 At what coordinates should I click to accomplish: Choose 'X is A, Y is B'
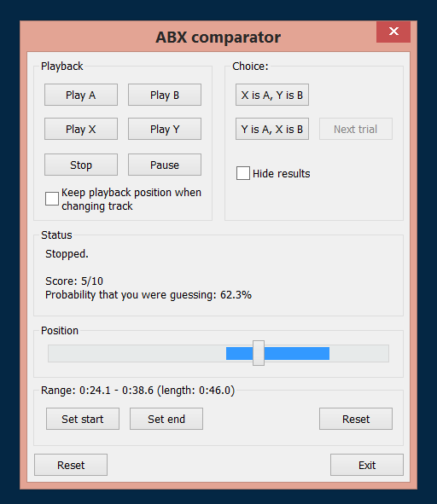pos(272,95)
